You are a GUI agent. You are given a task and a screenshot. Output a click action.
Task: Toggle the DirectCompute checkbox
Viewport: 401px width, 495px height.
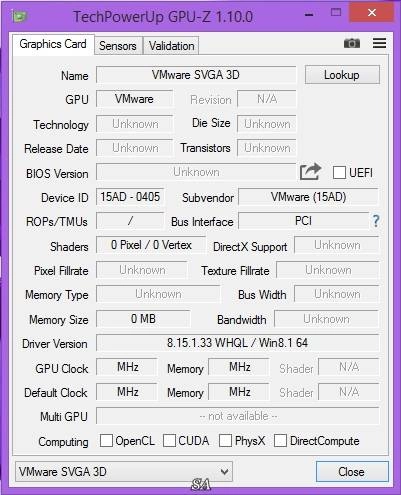click(x=280, y=440)
